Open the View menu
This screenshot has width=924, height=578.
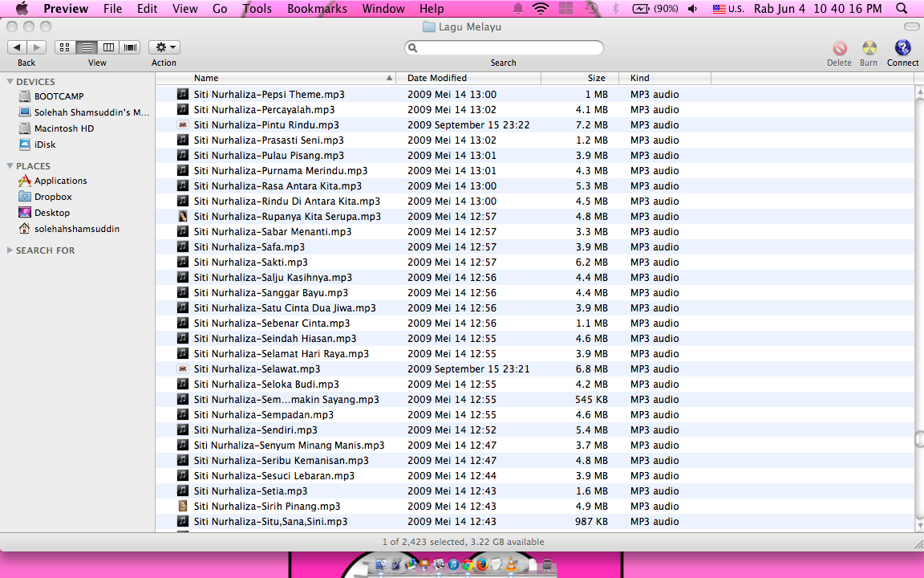point(185,8)
